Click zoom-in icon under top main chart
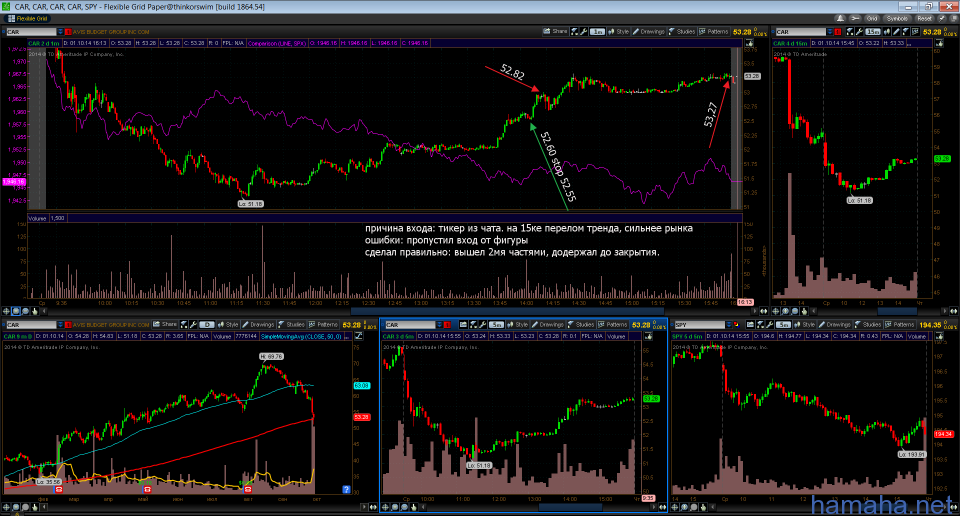 (x=16, y=311)
